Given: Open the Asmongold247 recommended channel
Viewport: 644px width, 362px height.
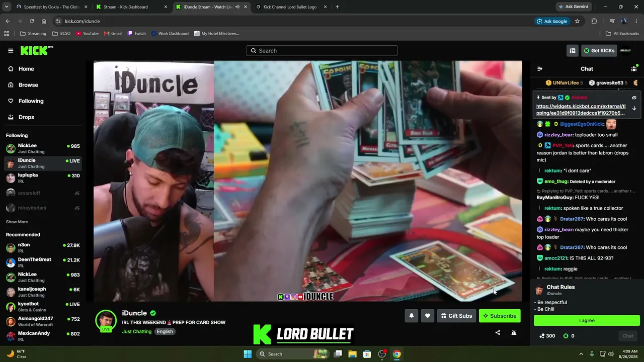Looking at the screenshot, I should tap(43, 321).
